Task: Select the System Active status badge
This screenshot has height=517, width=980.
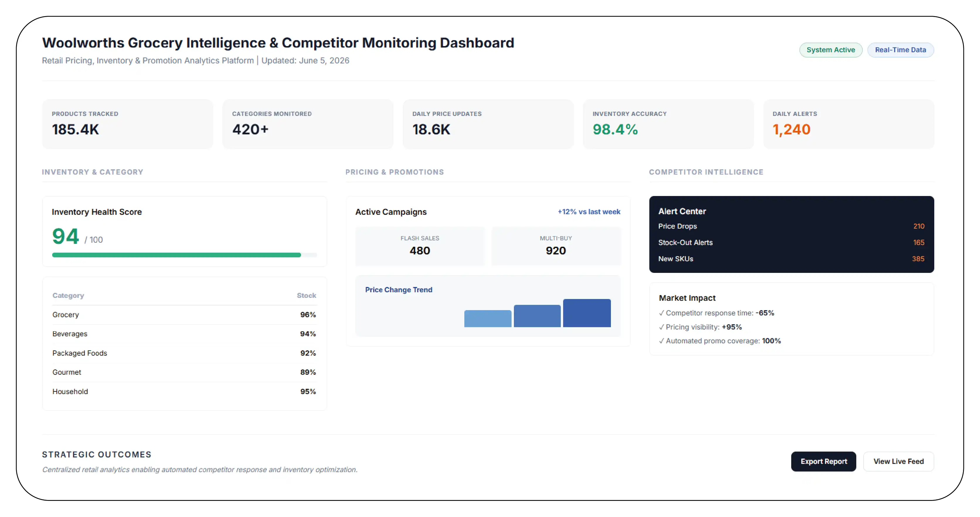Action: pos(830,50)
